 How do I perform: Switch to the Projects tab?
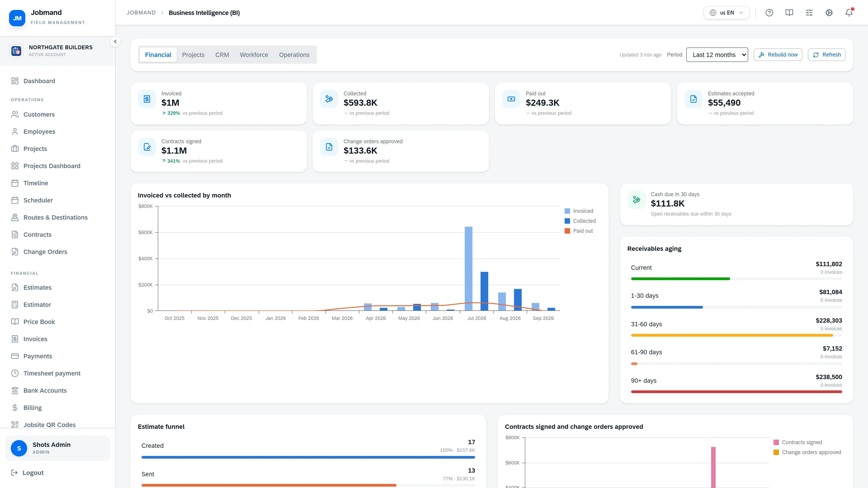pos(193,54)
